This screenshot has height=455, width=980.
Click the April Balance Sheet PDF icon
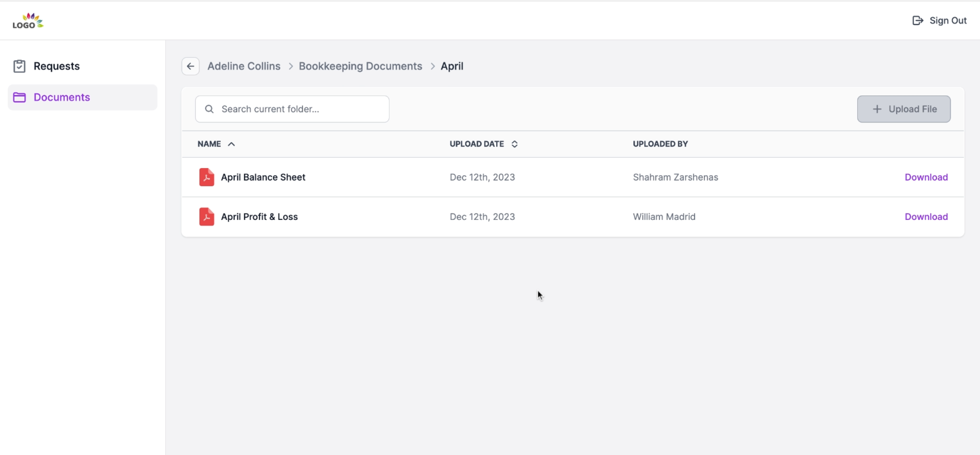(x=207, y=177)
